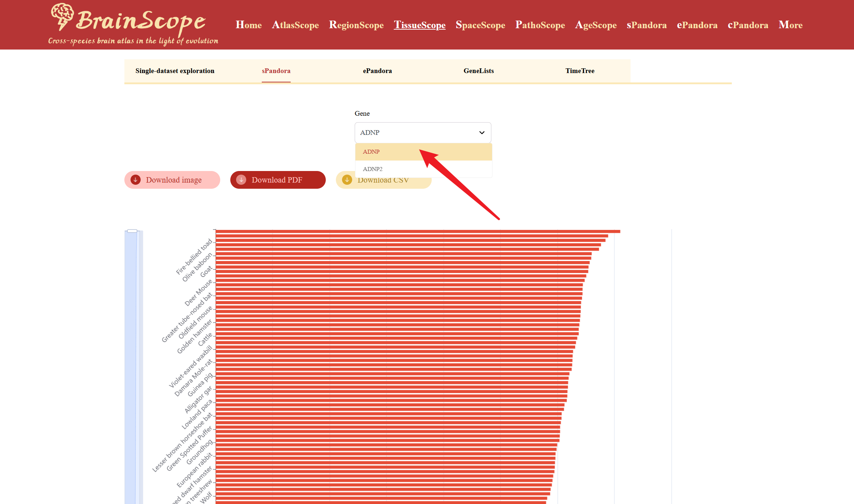854x504 pixels.
Task: Switch to the TimeTree tab
Action: coord(580,71)
